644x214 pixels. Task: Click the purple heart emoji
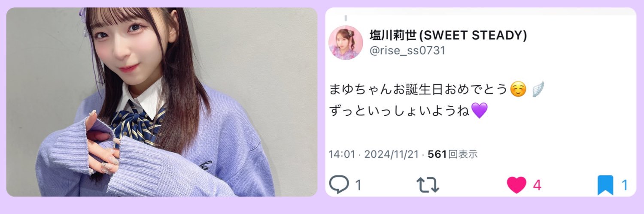(480, 111)
